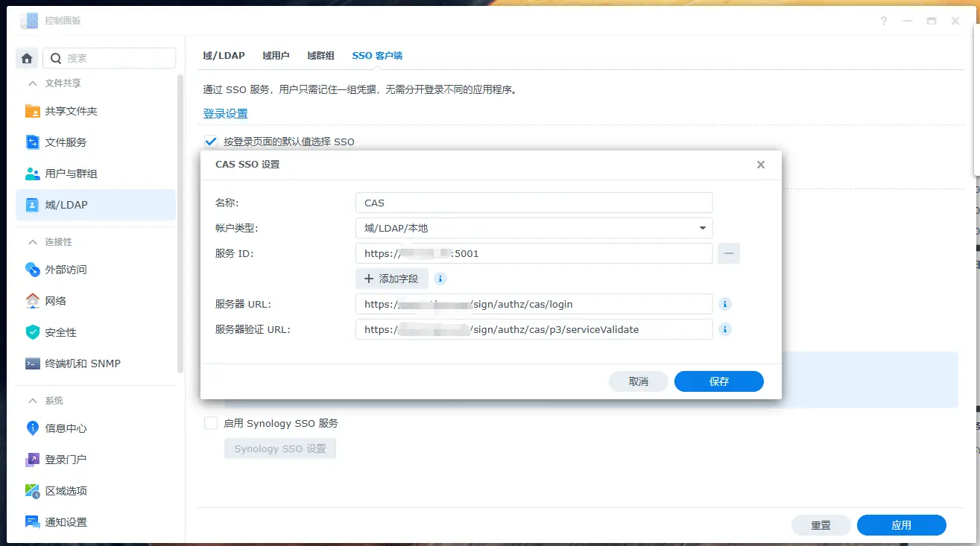Open File Services (文件服务) section
The image size is (980, 546).
click(66, 142)
